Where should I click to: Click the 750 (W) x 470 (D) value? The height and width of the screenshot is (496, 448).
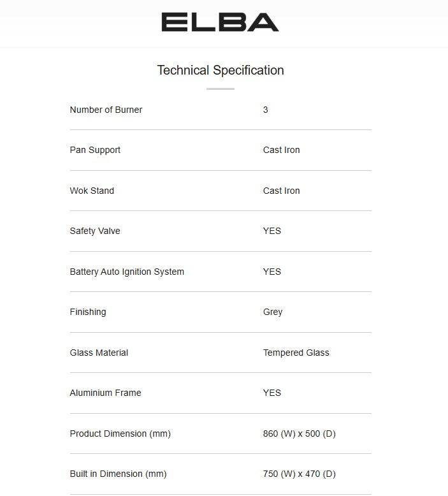click(x=299, y=474)
